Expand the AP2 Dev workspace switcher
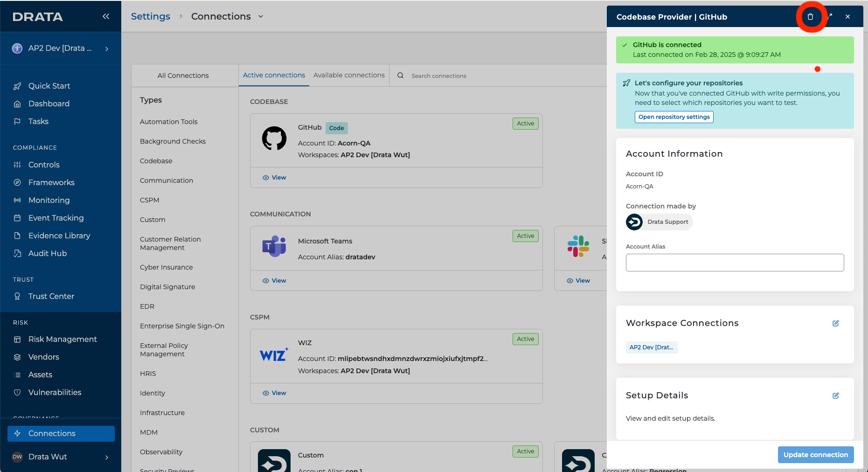The width and height of the screenshot is (868, 472). 107,49
